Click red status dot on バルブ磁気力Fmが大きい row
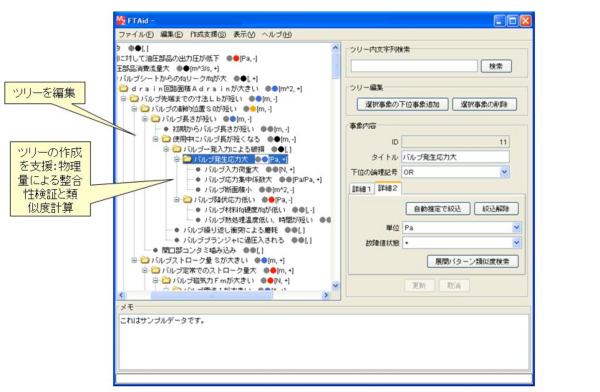 [x=270, y=281]
